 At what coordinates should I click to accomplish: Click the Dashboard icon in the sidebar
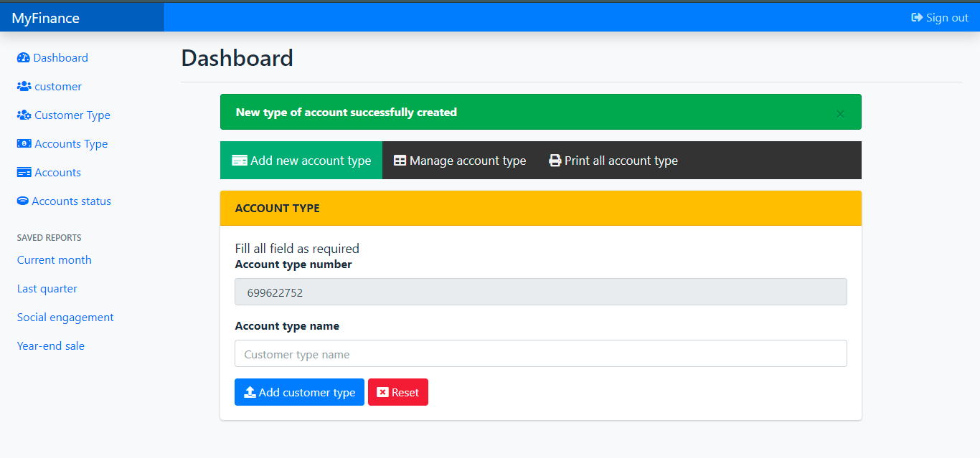click(x=23, y=57)
